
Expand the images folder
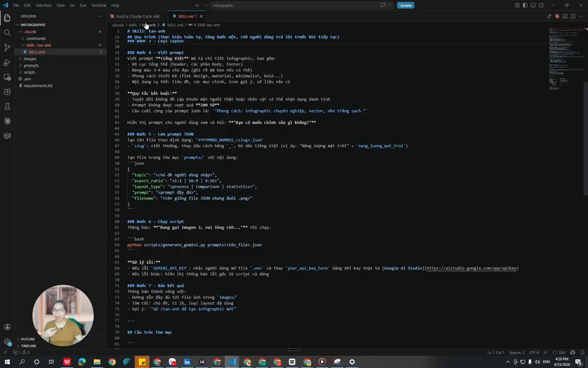(20, 59)
